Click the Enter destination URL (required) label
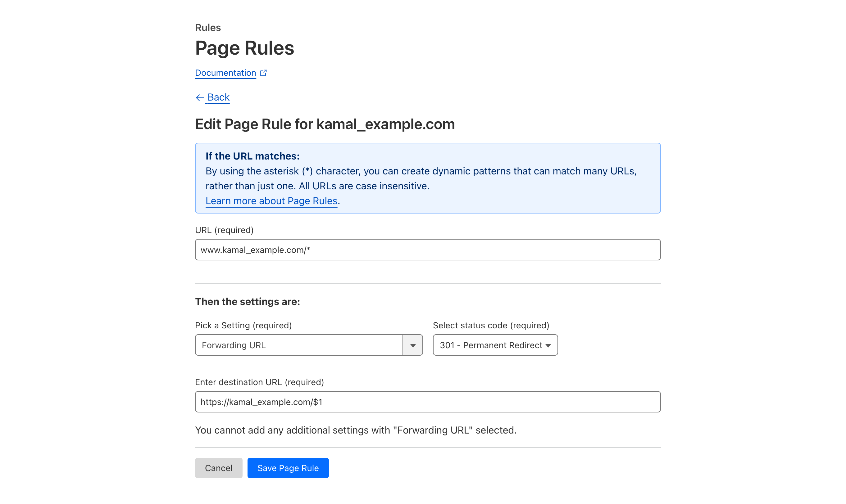Image resolution: width=846 pixels, height=504 pixels. 259,382
